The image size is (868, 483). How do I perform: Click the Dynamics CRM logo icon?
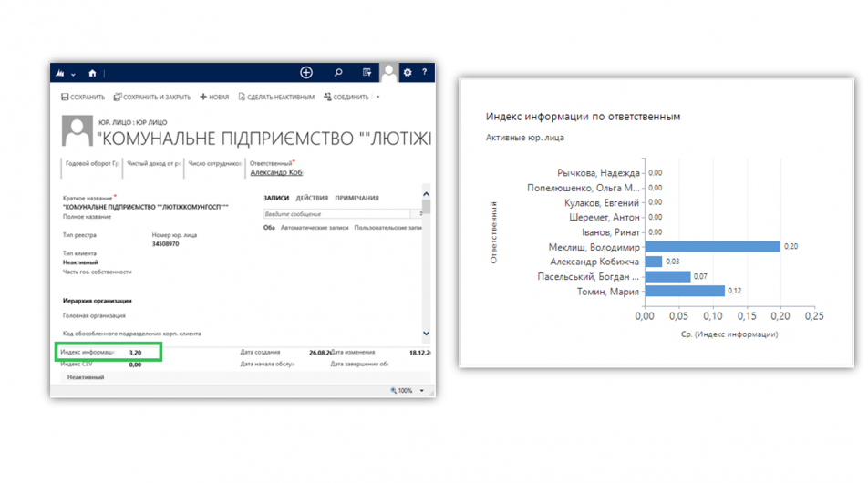click(x=60, y=73)
